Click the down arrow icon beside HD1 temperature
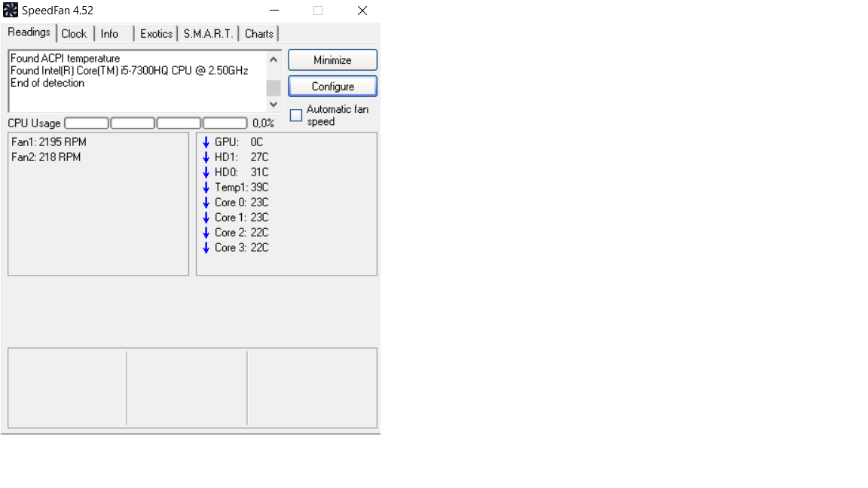Image resolution: width=868 pixels, height=488 pixels. point(206,157)
